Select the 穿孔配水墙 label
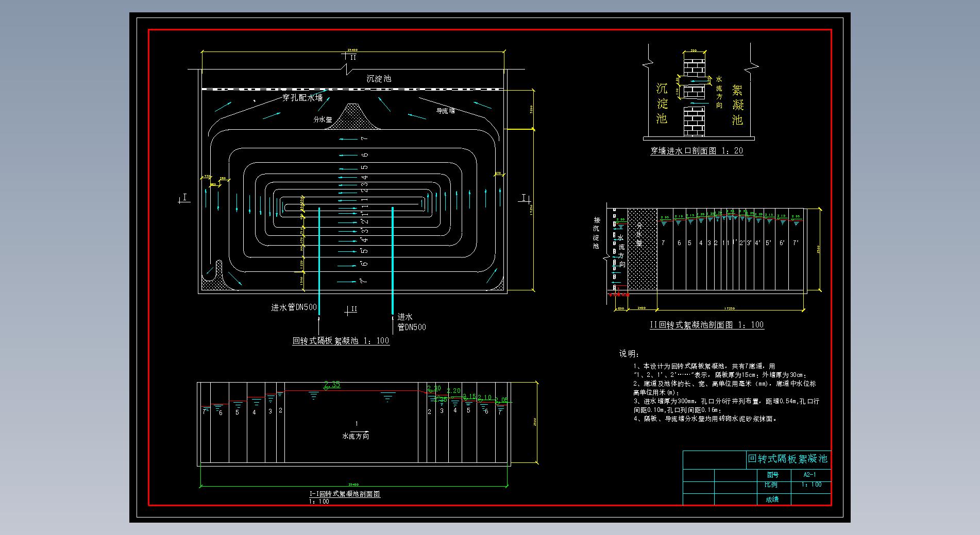 (302, 97)
